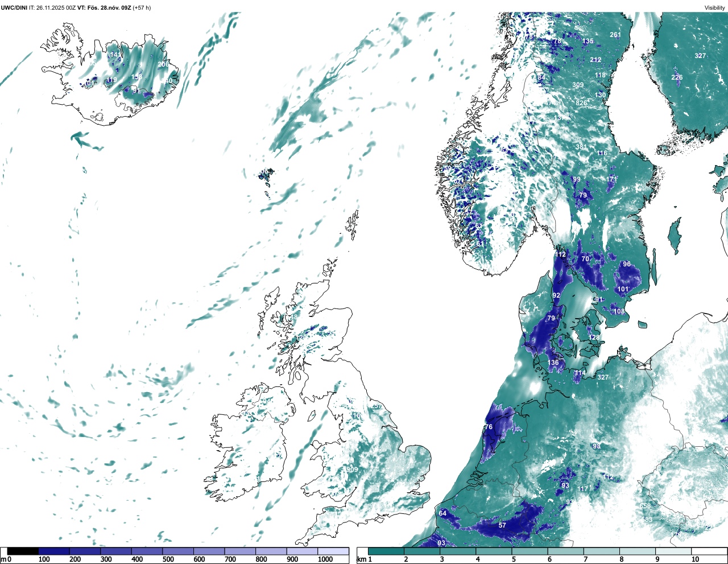728x564 pixels.
Task: Click the "261" value in northern Sweden
Action: point(615,35)
